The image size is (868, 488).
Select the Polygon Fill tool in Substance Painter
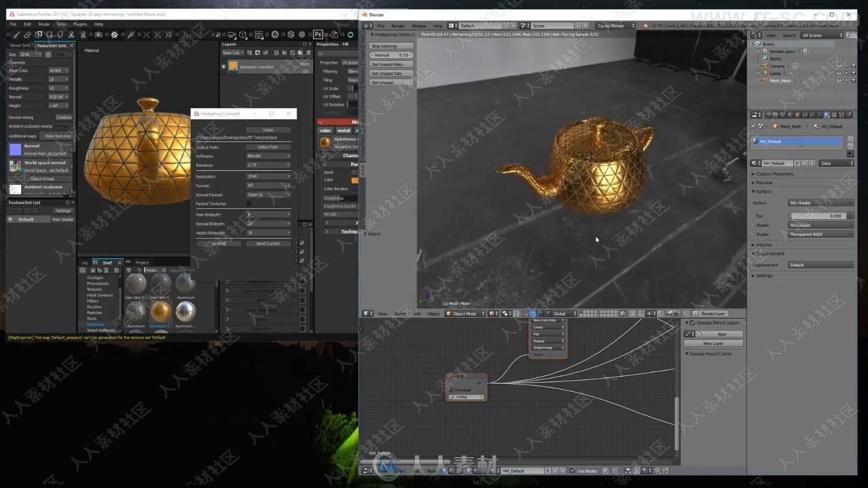(50, 35)
